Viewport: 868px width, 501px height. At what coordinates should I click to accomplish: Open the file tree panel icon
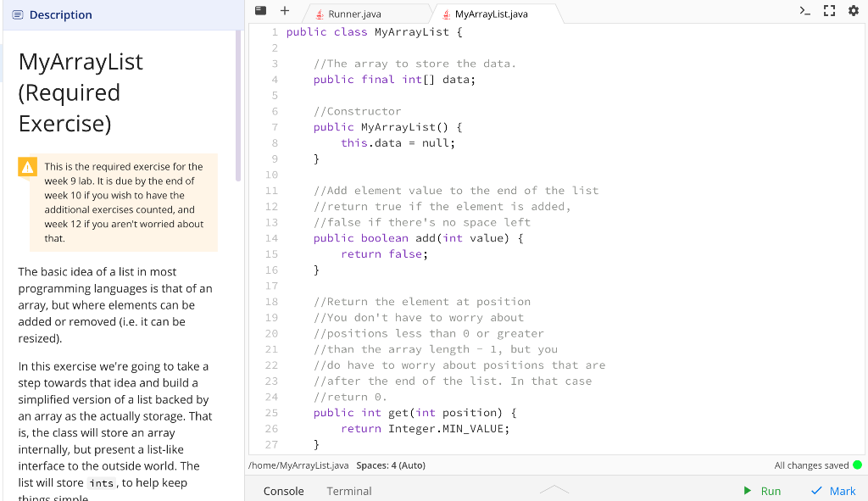260,11
